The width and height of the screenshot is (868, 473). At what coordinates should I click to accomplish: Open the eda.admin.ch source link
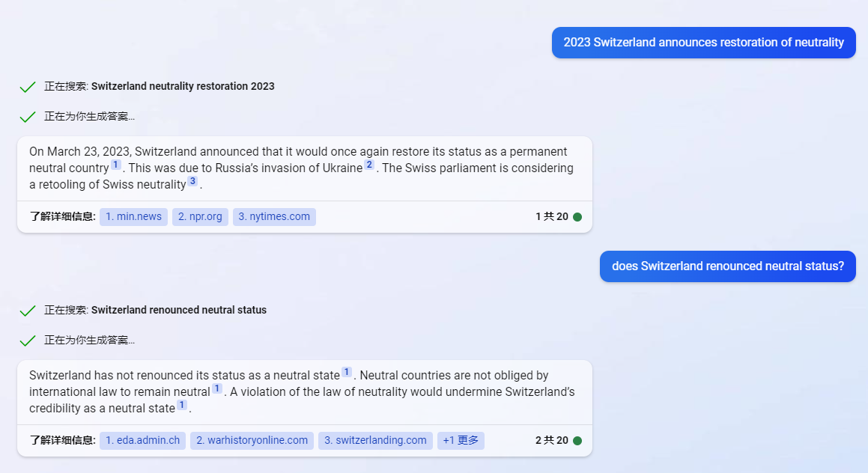pos(142,441)
